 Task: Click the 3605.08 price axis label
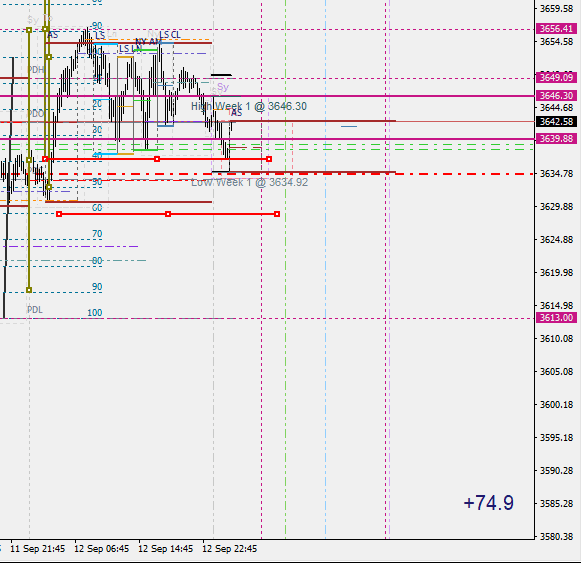(x=557, y=371)
